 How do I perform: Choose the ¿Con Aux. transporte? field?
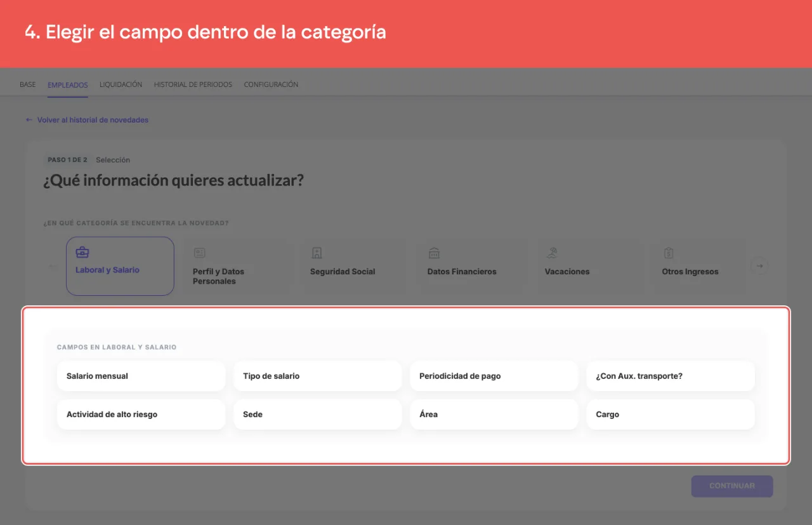(x=671, y=376)
